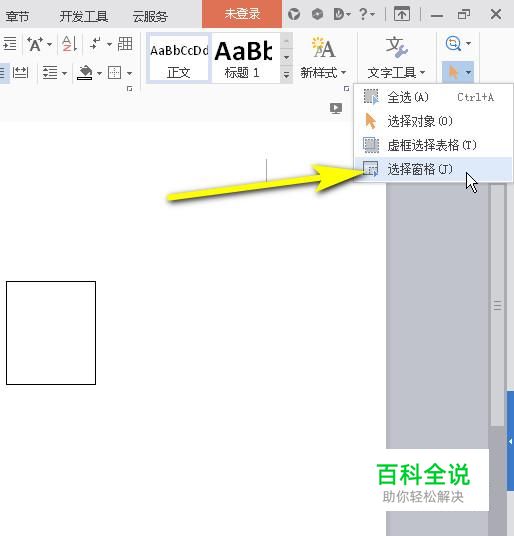Choose dotted-frame select table (T) item

pos(433,145)
